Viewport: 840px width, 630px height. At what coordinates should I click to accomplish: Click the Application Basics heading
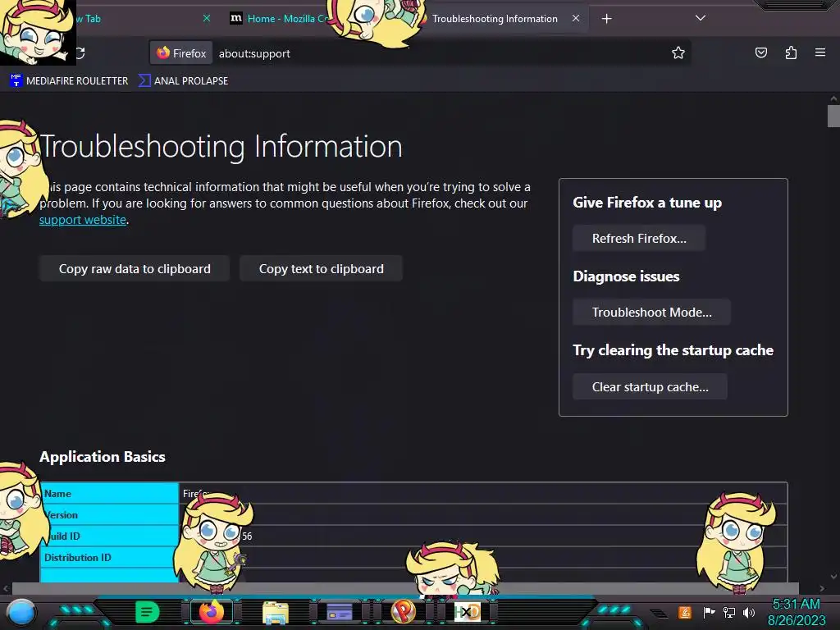click(x=103, y=457)
